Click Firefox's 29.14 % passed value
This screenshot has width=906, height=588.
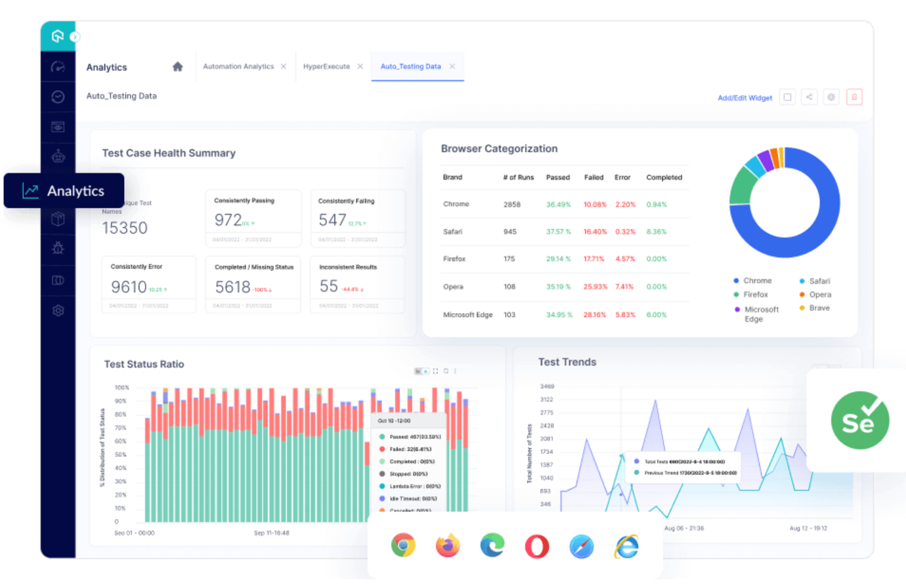[560, 259]
